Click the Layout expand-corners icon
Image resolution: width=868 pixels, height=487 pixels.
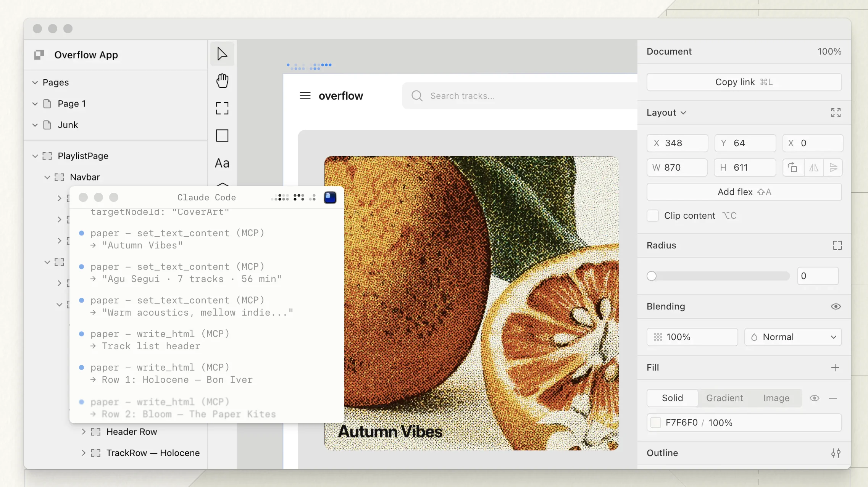coord(836,113)
